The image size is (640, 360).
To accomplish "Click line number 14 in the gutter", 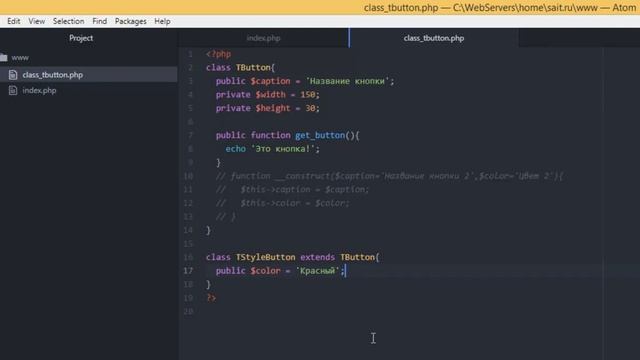I will [188, 230].
